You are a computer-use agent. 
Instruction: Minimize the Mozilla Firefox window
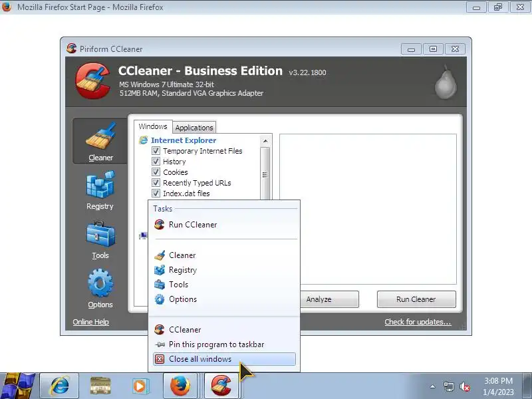point(476,7)
